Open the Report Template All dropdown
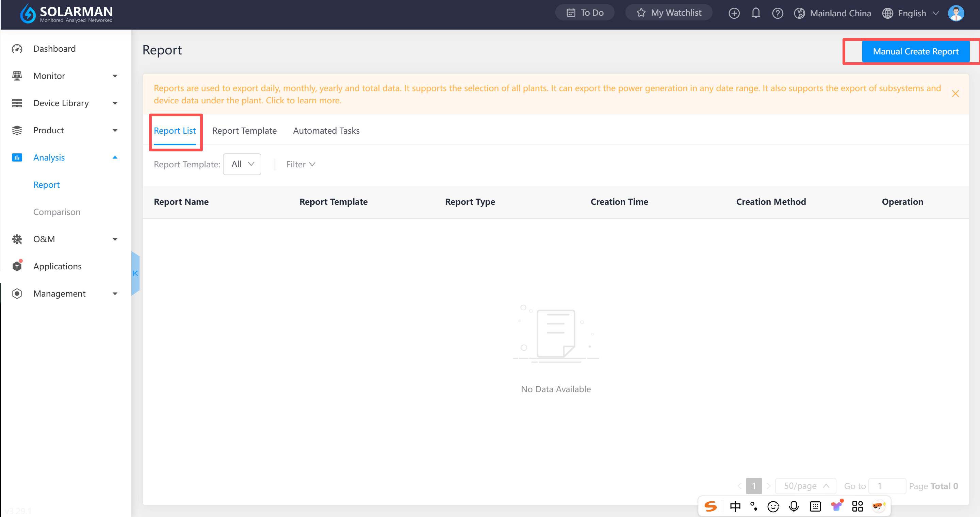Image resolution: width=980 pixels, height=517 pixels. pos(242,164)
